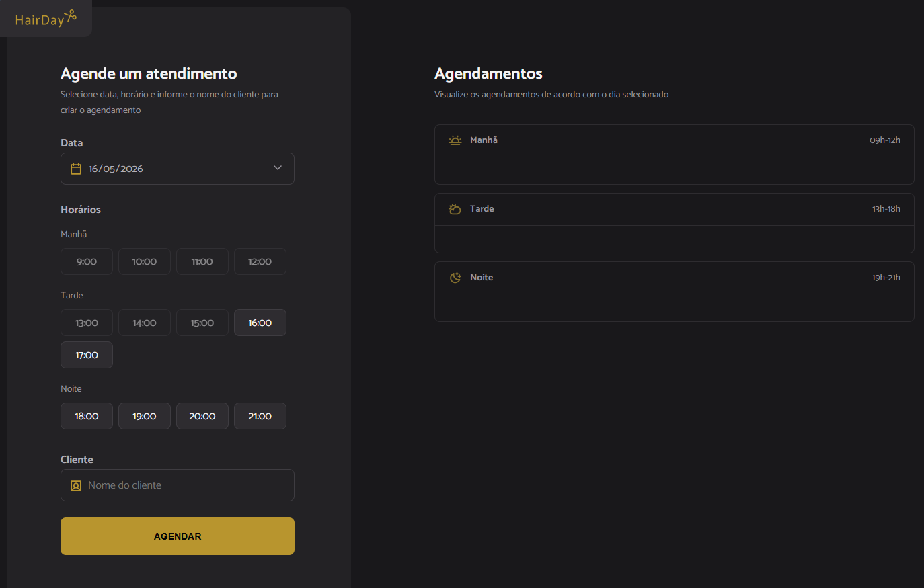Click the Agende um atendimento heading

point(149,73)
